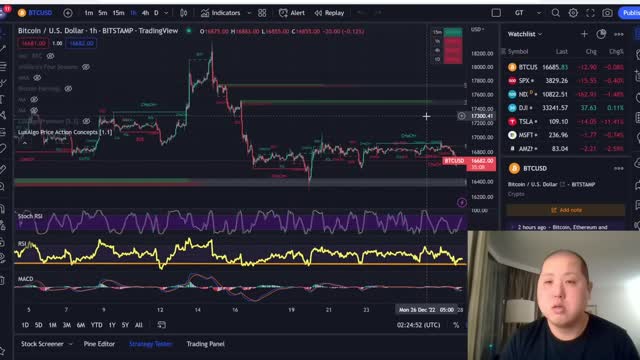
Task: Open the Watchlist name dropdown
Action: 524,34
